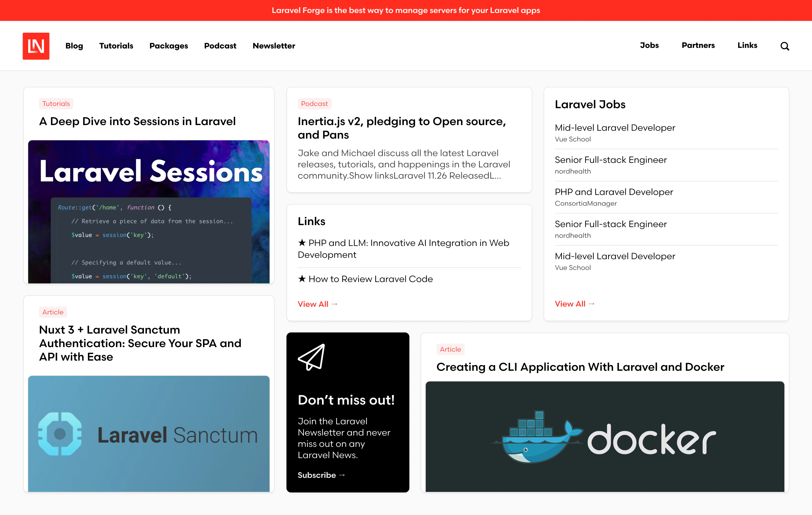Open A Deep Dive into Sessions article title
The image size is (812, 515).
(x=137, y=121)
